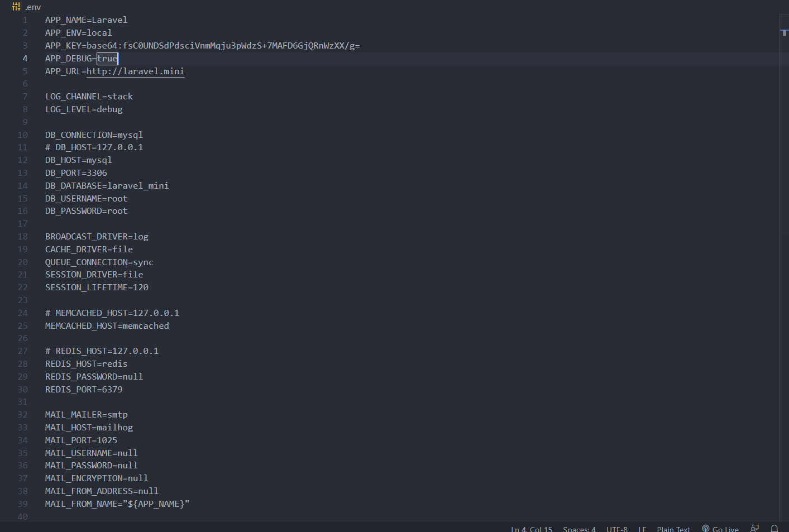The height and width of the screenshot is (532, 789).
Task: Click MEMCACHED_HOST=memcached line
Action: point(107,326)
